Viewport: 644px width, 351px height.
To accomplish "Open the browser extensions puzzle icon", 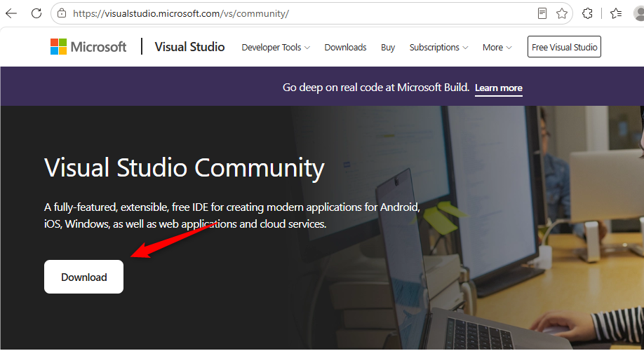I will 587,13.
